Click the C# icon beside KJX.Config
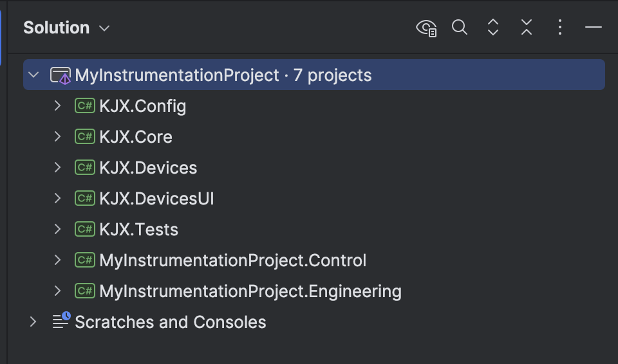The height and width of the screenshot is (364, 618). [85, 106]
